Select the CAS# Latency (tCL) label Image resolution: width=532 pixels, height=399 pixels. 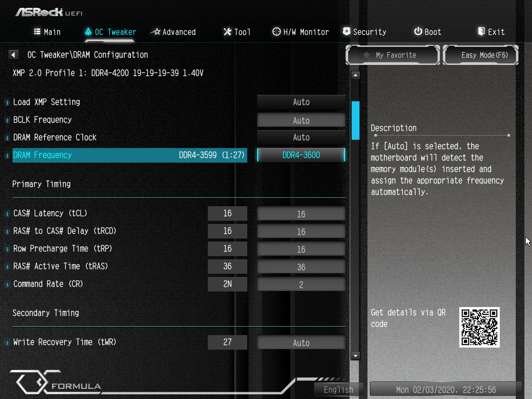click(50, 214)
